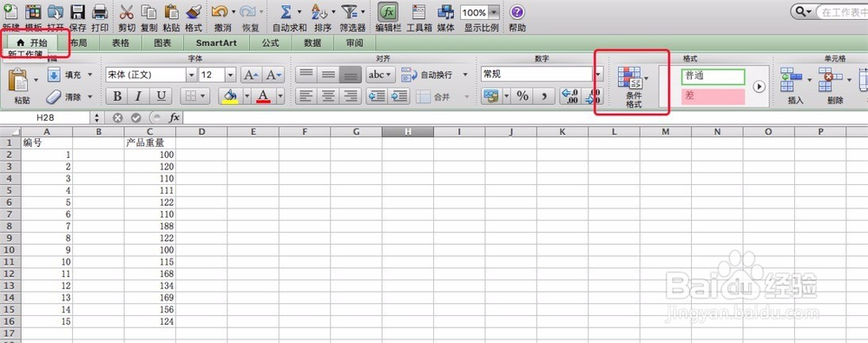Switch to the SmartArt tab
The image size is (868, 343).
216,43
